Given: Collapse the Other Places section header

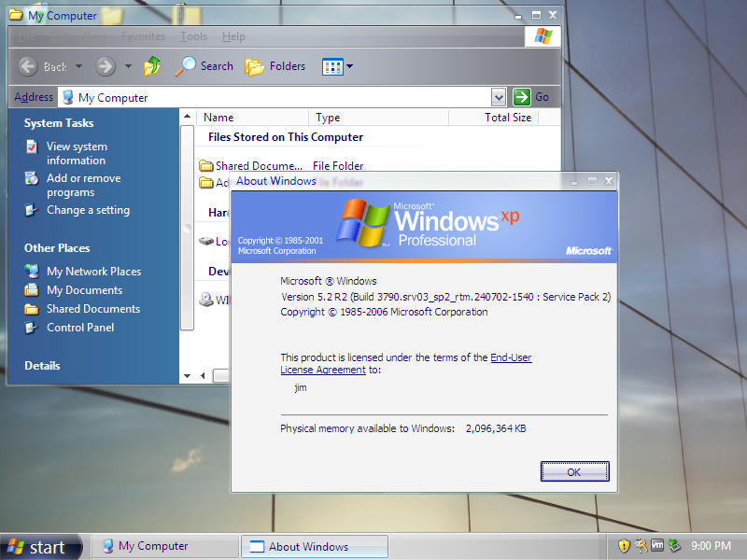Looking at the screenshot, I should tap(57, 248).
